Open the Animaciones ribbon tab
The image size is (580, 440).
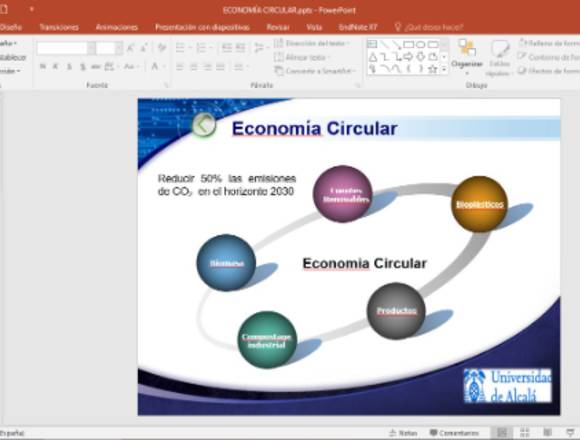(x=117, y=27)
